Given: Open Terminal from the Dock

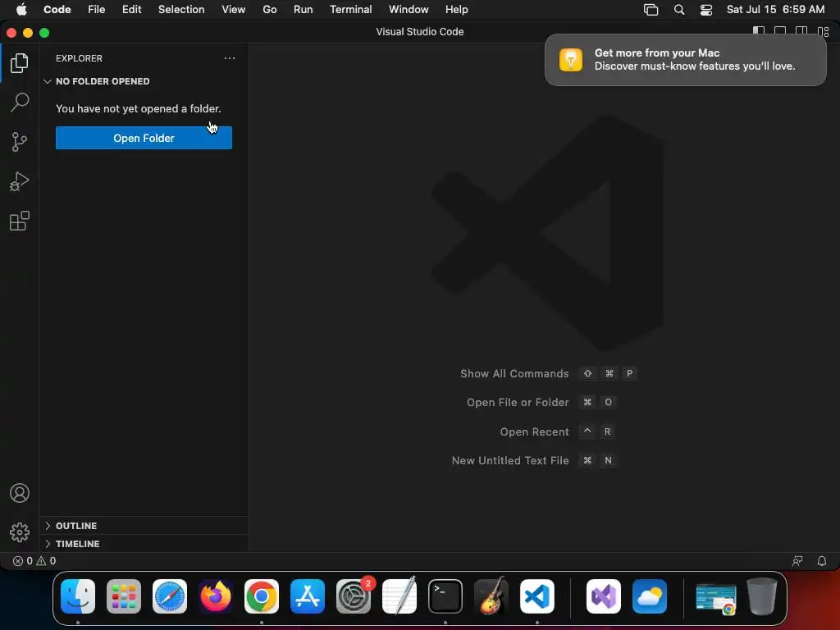Looking at the screenshot, I should (445, 596).
